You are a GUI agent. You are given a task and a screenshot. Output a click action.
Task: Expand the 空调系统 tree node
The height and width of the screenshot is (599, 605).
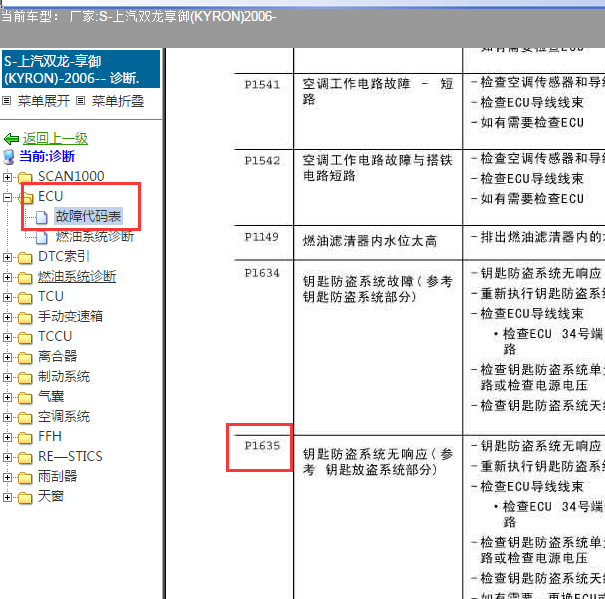click(x=7, y=417)
